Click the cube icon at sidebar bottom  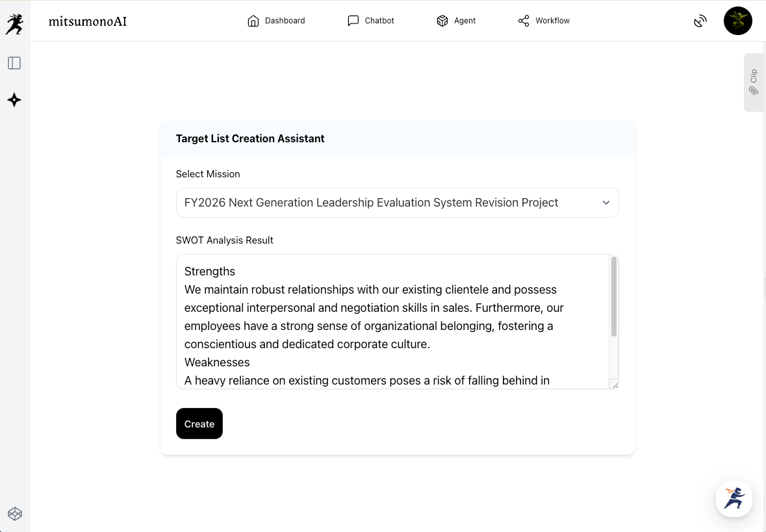pos(15,514)
